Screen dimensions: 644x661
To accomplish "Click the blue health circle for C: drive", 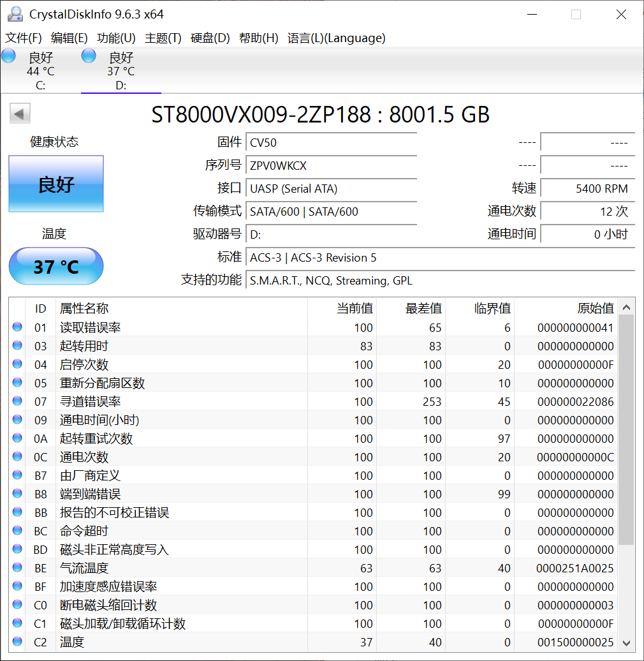I will [x=8, y=56].
